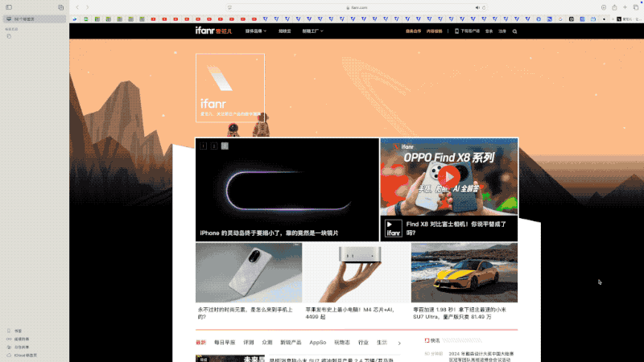The height and width of the screenshot is (362, 644).
Task: Expand more categories with the right chevron
Action: [399, 343]
